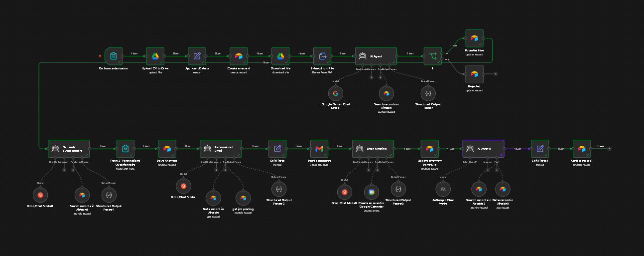
Task: Select the Edit Fields1 node
Action: [540, 149]
